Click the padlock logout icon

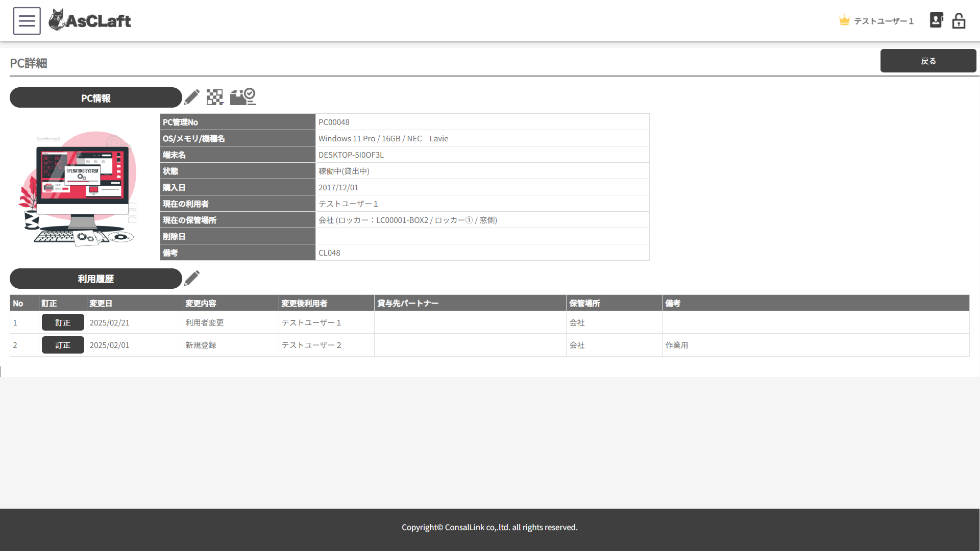(x=959, y=21)
